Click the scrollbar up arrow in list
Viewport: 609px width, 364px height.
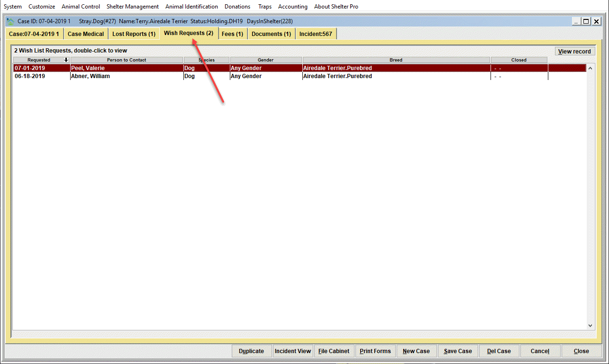pyautogui.click(x=590, y=68)
